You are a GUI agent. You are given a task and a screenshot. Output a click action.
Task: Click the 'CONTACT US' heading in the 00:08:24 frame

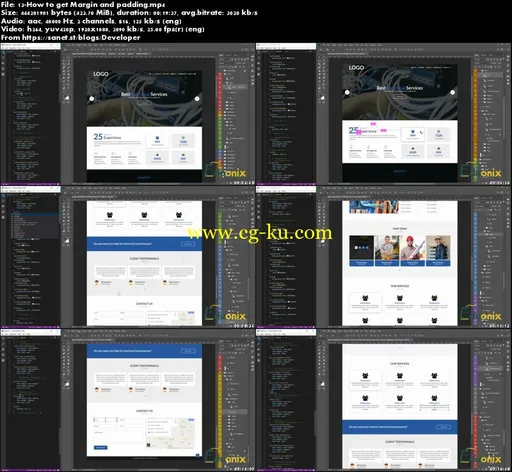tap(144, 304)
